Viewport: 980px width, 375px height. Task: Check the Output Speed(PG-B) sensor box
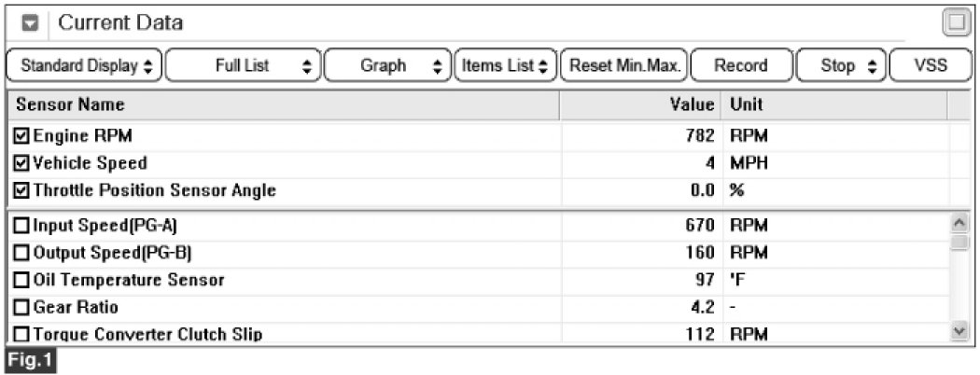click(22, 252)
